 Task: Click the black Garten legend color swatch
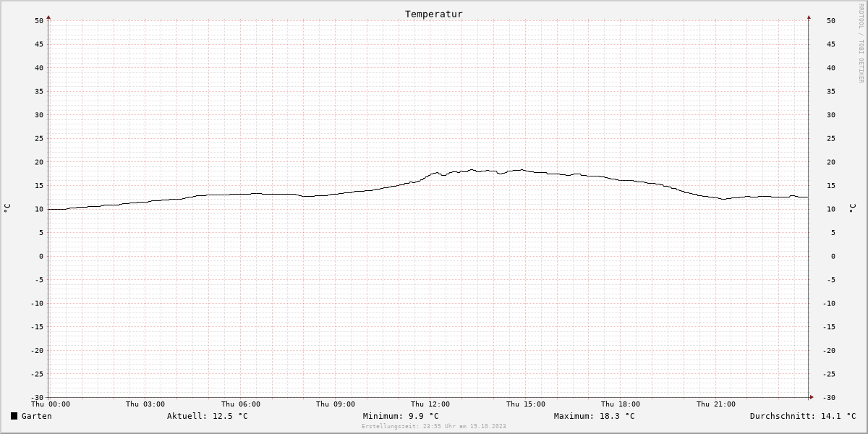point(14,416)
